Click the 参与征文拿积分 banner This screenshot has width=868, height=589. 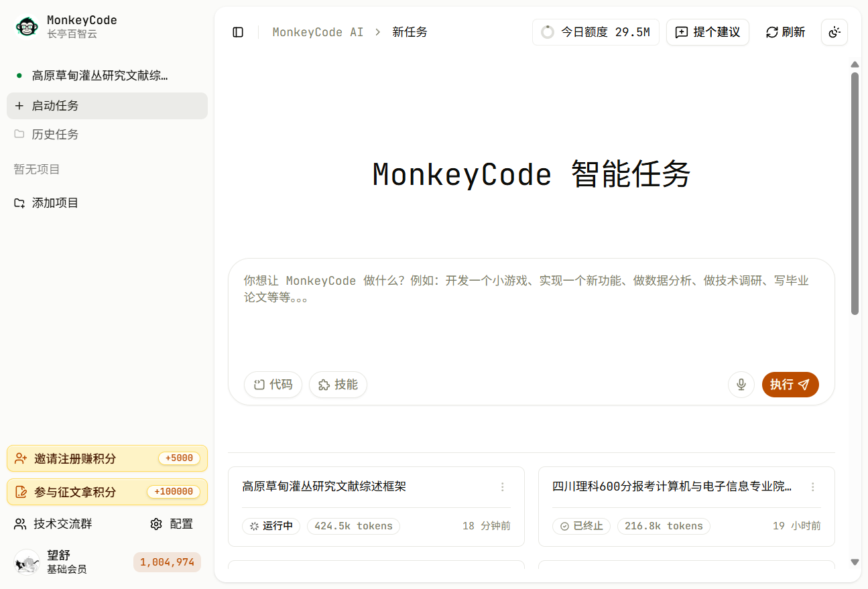click(x=107, y=492)
